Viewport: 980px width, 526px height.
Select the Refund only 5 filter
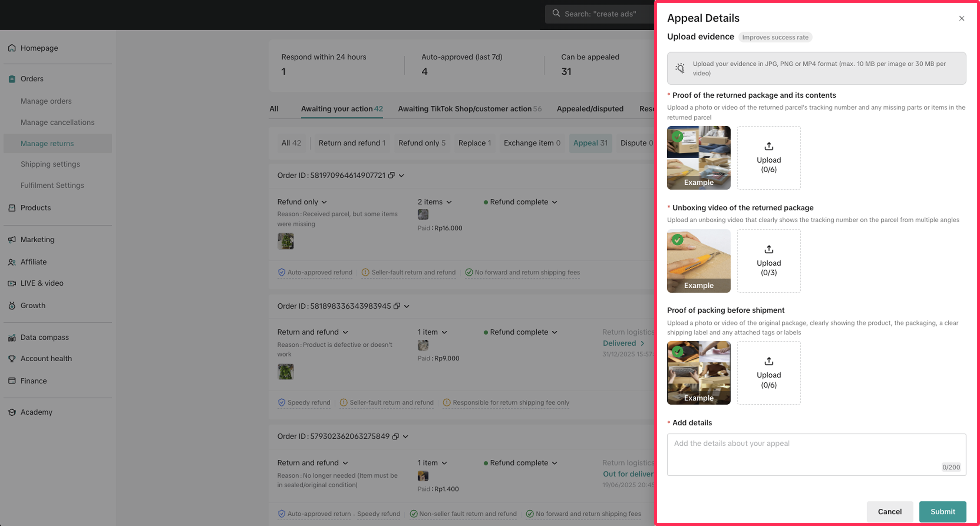click(422, 143)
